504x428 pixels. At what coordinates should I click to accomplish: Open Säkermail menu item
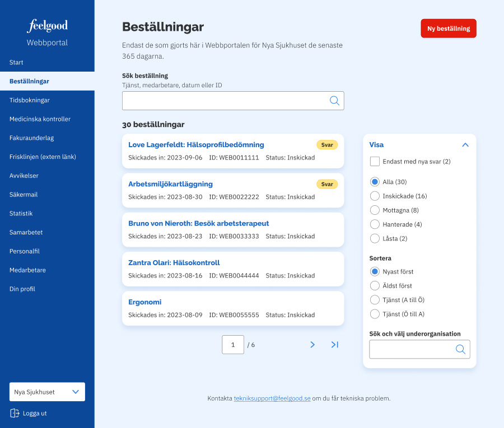click(x=47, y=195)
